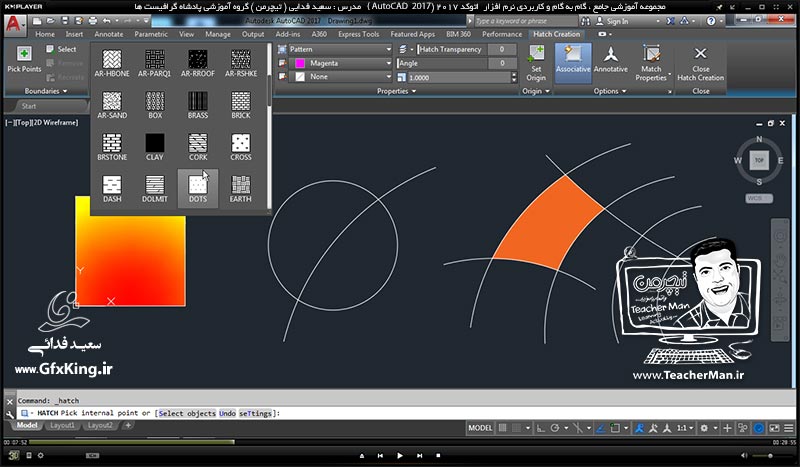Click the New file icon in quick access toolbar
This screenshot has height=467, width=800.
coord(37,21)
